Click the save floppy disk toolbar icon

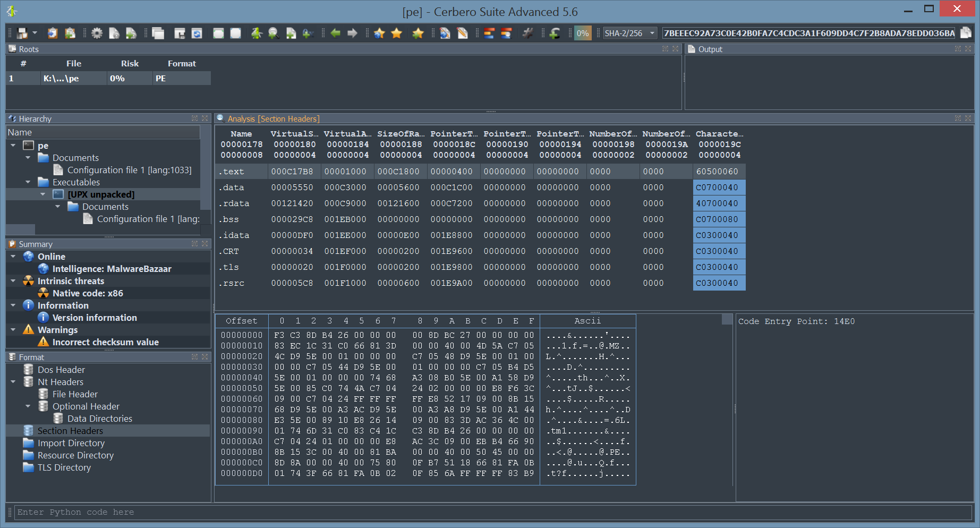(x=22, y=33)
